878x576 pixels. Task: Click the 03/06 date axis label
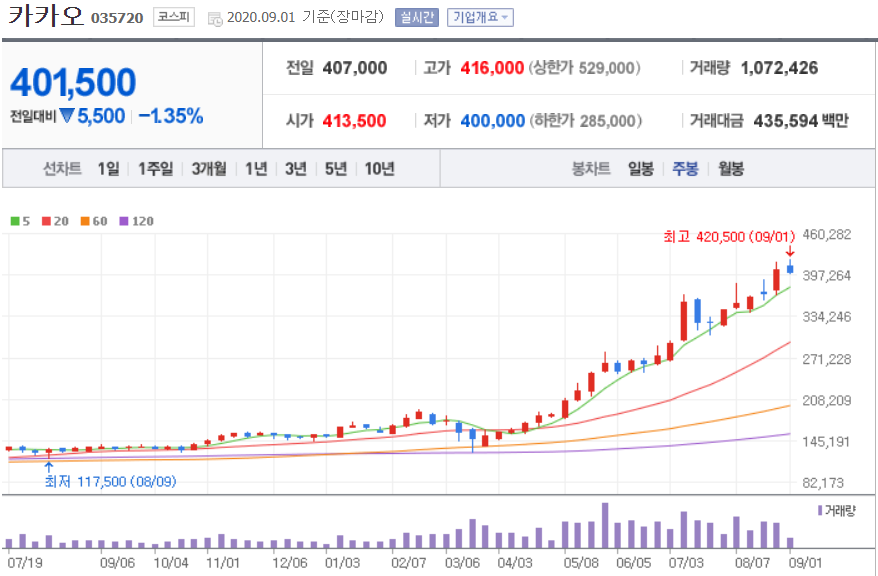(x=462, y=563)
